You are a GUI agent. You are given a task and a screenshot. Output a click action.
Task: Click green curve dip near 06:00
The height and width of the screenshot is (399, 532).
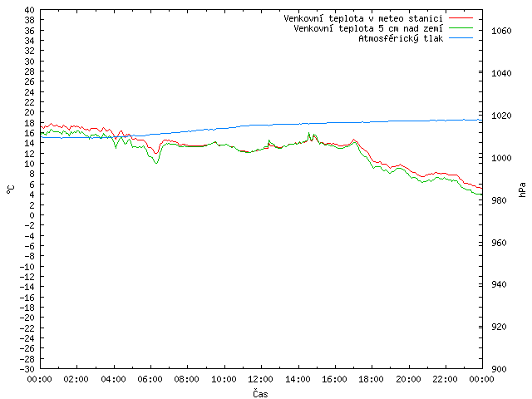[156, 163]
